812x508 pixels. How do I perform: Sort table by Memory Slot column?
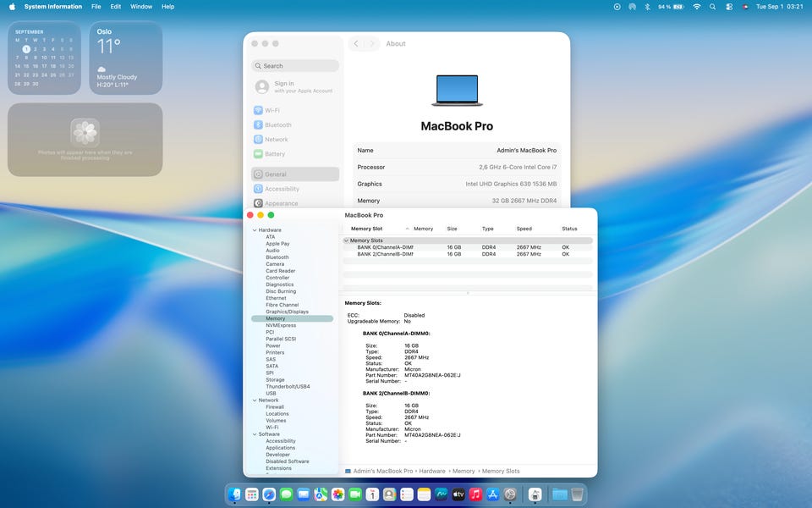click(x=366, y=229)
